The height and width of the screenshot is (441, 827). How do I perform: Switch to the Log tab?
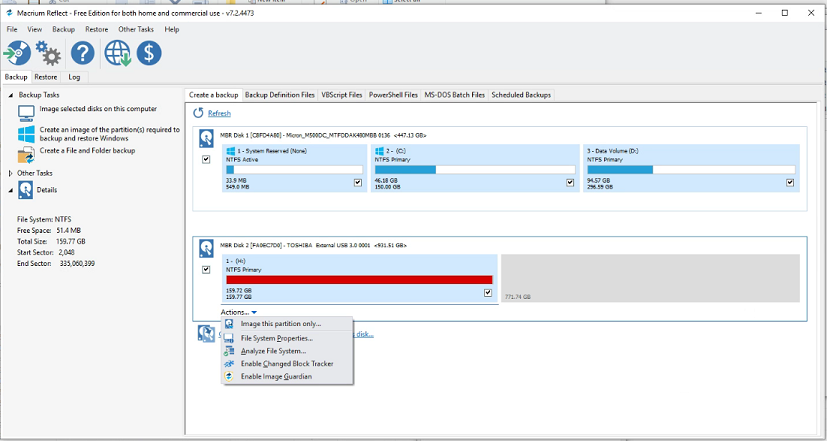[74, 77]
